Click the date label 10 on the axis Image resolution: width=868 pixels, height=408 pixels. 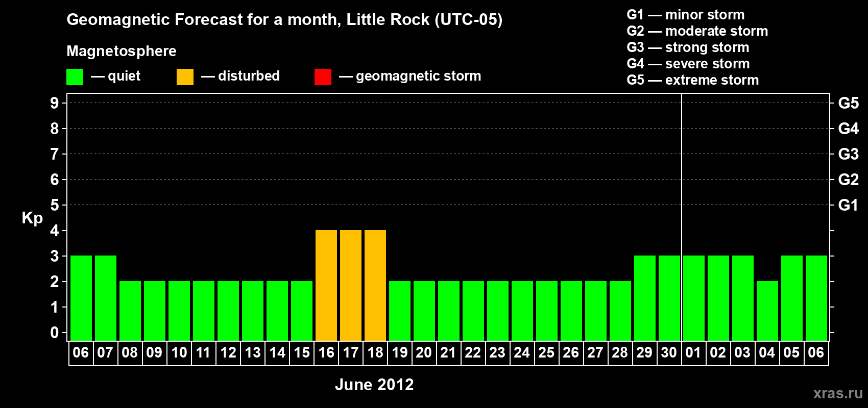[x=179, y=353]
